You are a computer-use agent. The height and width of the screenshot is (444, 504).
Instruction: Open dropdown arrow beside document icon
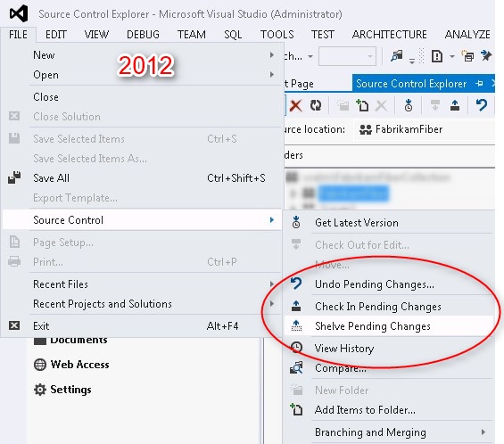click(x=452, y=56)
